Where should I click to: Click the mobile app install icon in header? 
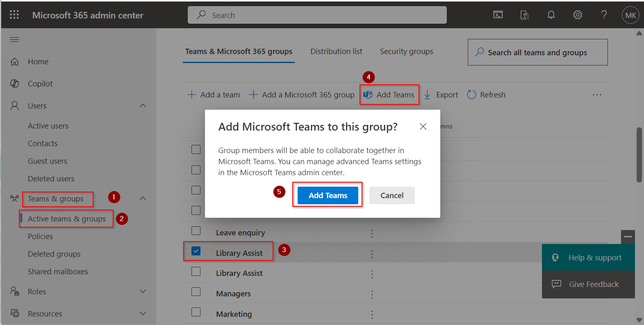[524, 15]
